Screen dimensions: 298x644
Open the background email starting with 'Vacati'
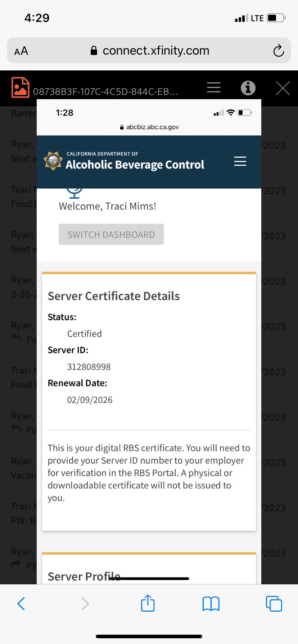[x=22, y=469]
